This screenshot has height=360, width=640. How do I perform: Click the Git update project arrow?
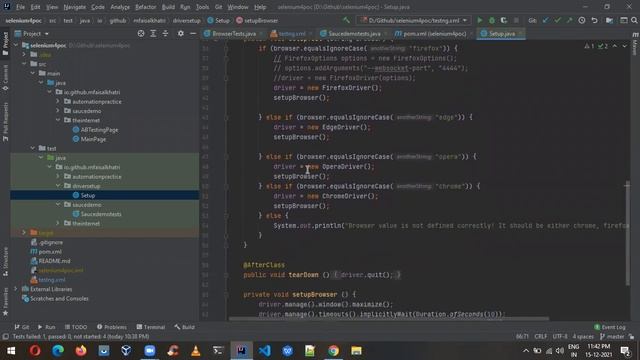pos(546,20)
